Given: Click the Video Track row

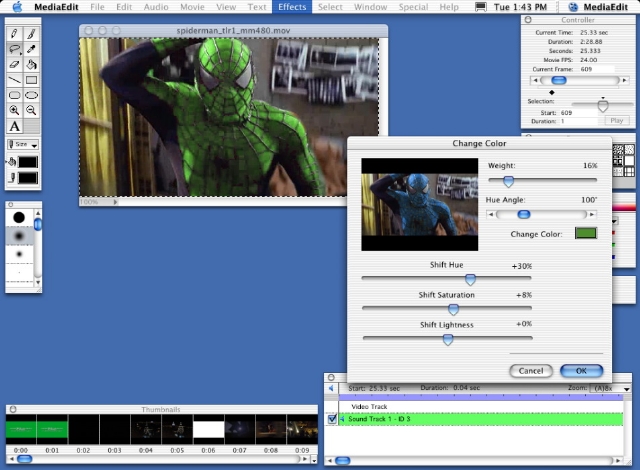Looking at the screenshot, I should click(x=481, y=407).
